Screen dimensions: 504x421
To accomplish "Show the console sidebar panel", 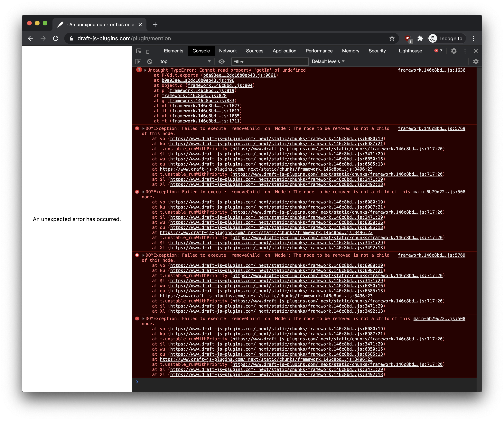I will (138, 62).
